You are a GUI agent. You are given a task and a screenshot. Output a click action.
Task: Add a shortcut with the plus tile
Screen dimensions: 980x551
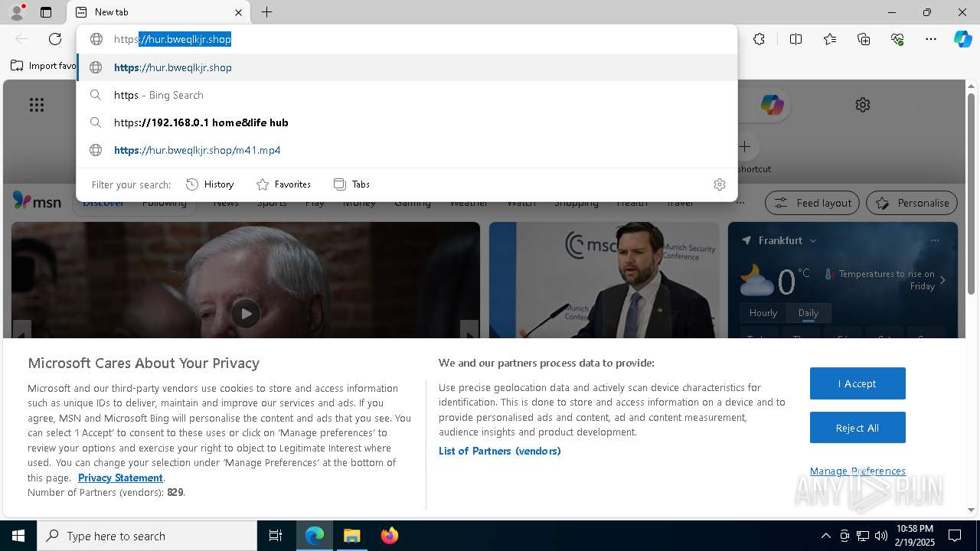(744, 146)
